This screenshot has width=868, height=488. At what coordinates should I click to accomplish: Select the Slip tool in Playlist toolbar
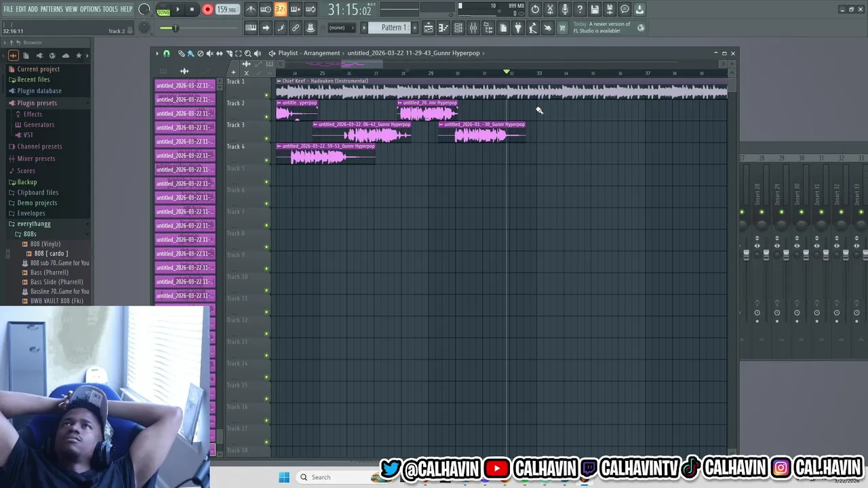pos(219,54)
